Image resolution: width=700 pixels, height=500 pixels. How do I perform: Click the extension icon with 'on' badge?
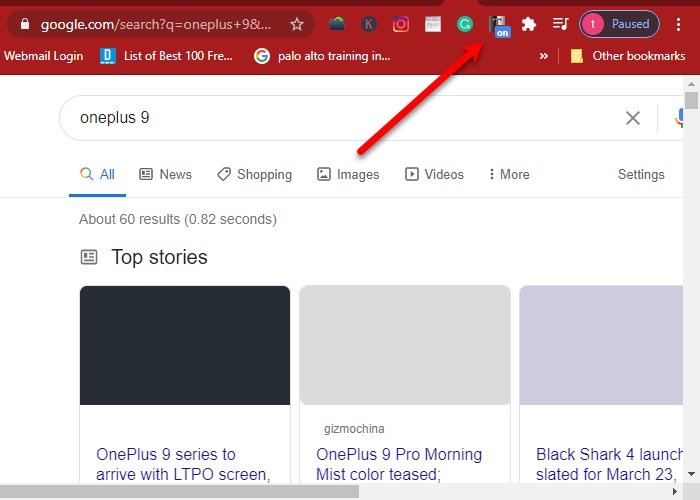pyautogui.click(x=499, y=26)
